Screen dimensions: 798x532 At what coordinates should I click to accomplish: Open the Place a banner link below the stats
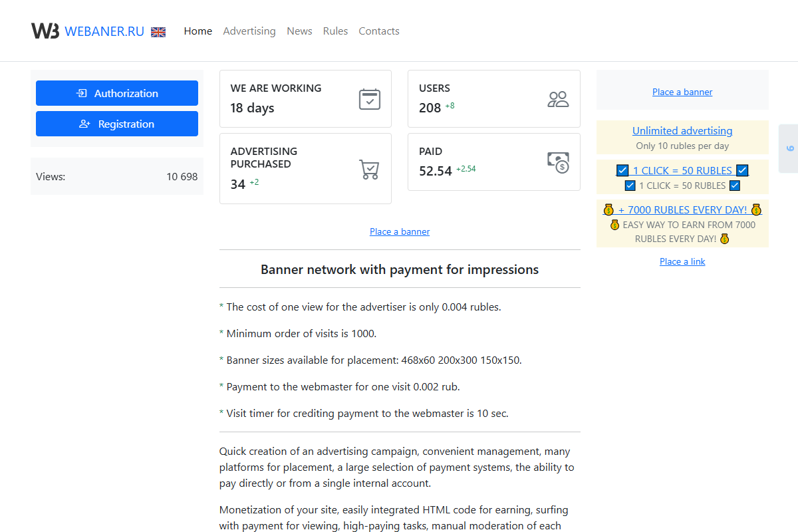coord(400,231)
